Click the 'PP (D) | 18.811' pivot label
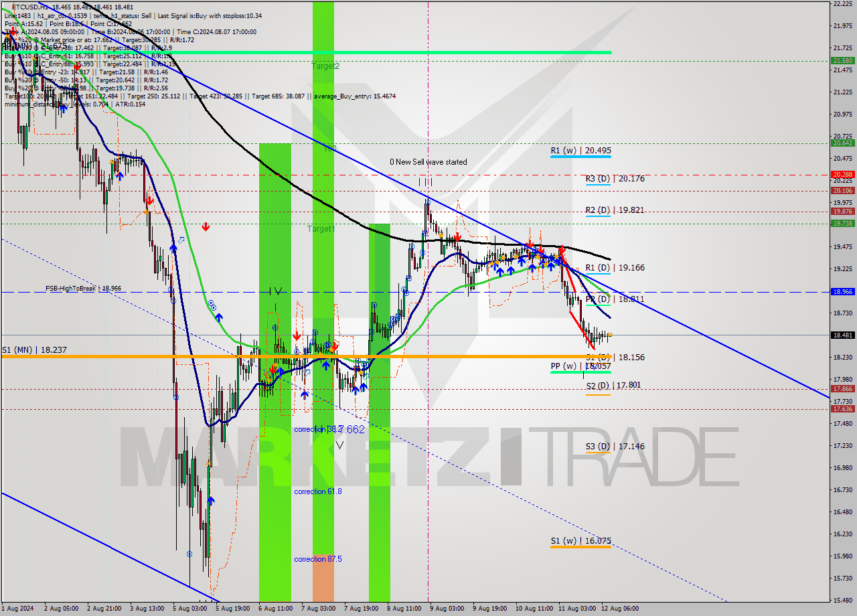857x616 pixels. 615,299
